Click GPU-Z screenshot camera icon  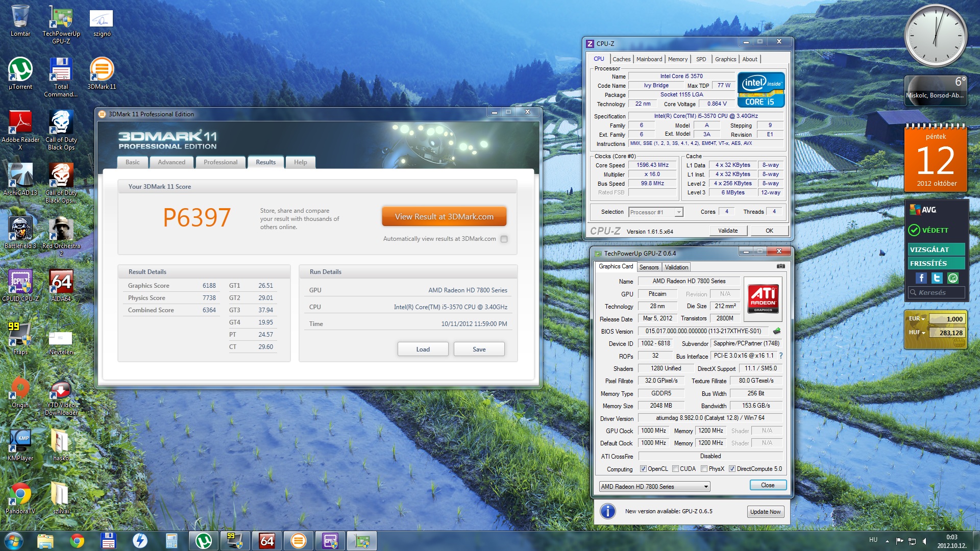pos(780,266)
